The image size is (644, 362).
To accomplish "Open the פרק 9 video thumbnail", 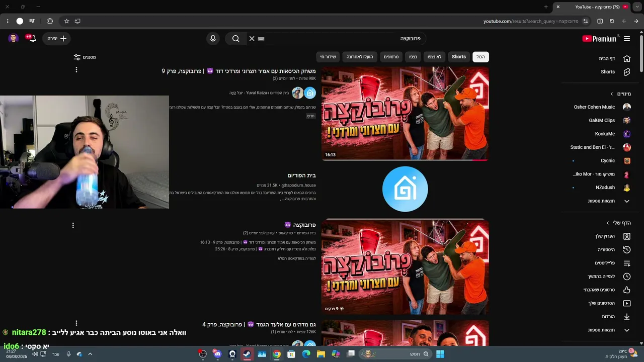I will click(405, 114).
